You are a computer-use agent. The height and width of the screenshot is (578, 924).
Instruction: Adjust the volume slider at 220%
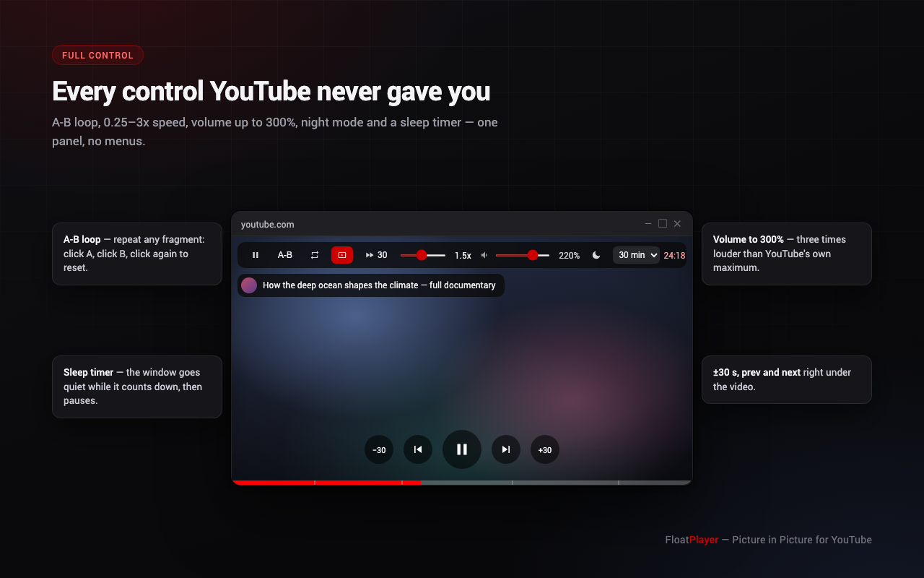click(x=523, y=255)
